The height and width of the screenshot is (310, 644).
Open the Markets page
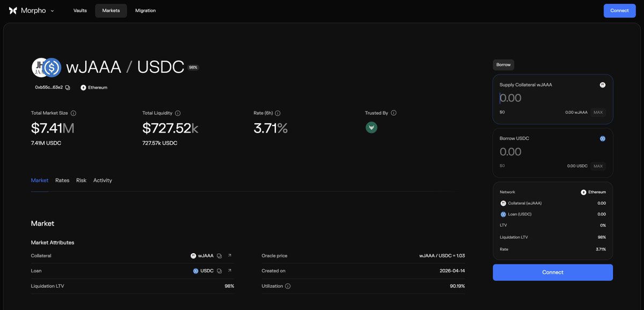(111, 11)
